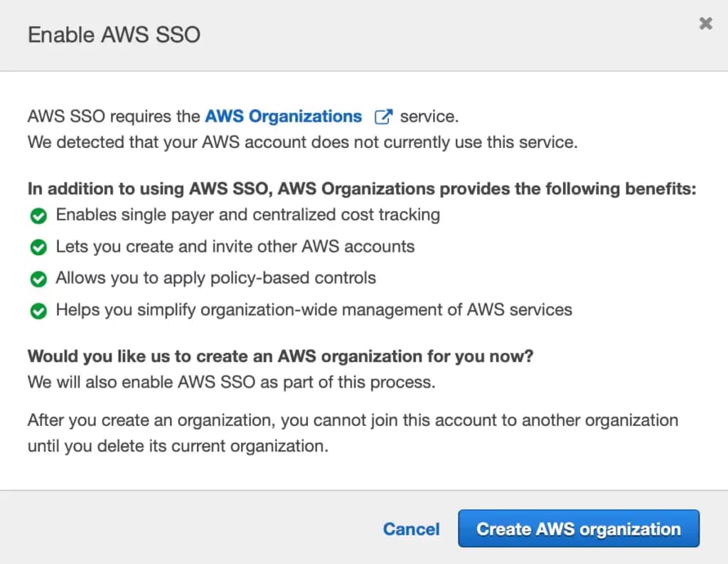
Task: Select the single payer cost tracking text
Action: [247, 215]
